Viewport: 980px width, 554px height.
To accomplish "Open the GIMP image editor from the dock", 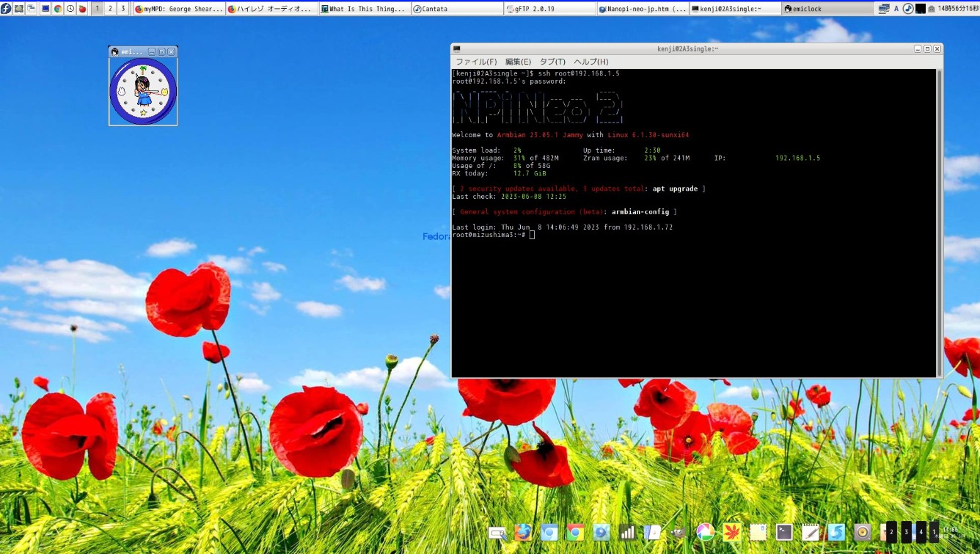I will [x=679, y=532].
